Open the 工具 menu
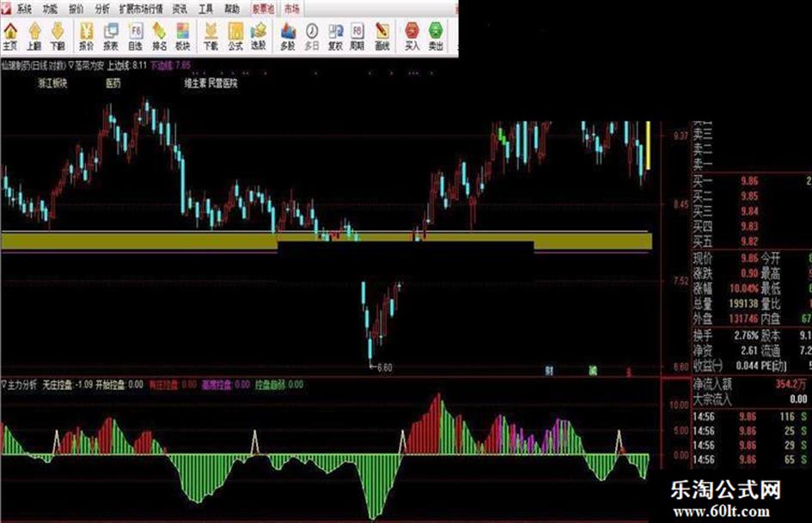The image size is (812, 523). click(x=206, y=9)
